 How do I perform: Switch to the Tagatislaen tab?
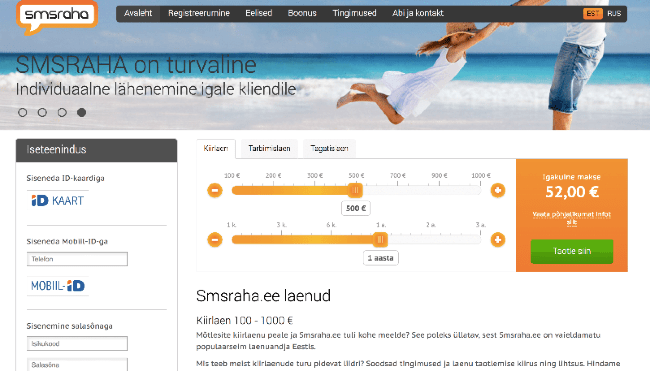coord(329,148)
